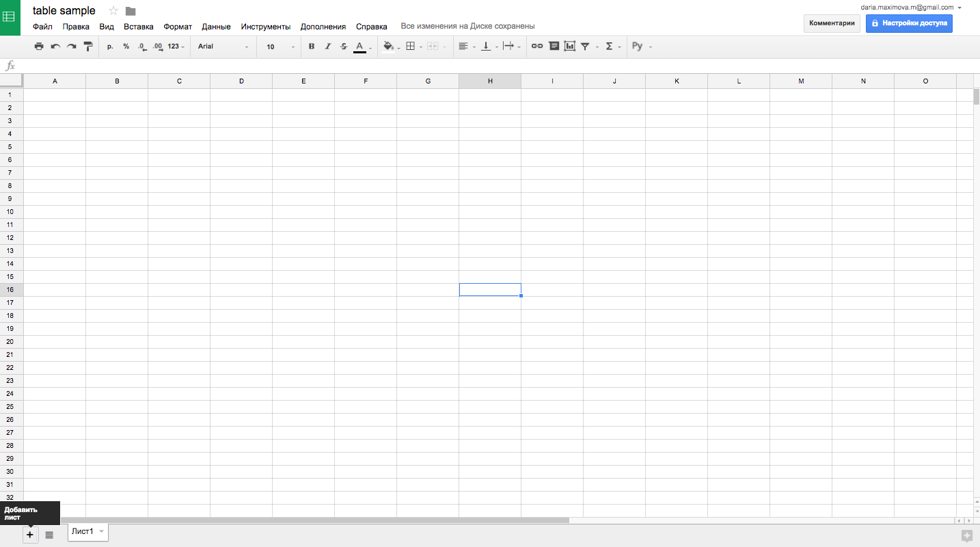Apply ruble currency format
The image size is (980, 547).
point(110,46)
